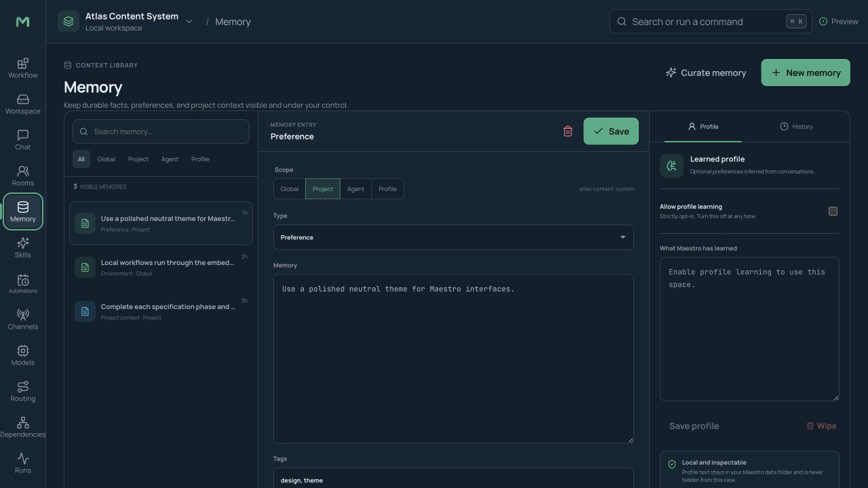Open the Type dropdown showing Preference
This screenshot has height=488, width=868.
454,237
